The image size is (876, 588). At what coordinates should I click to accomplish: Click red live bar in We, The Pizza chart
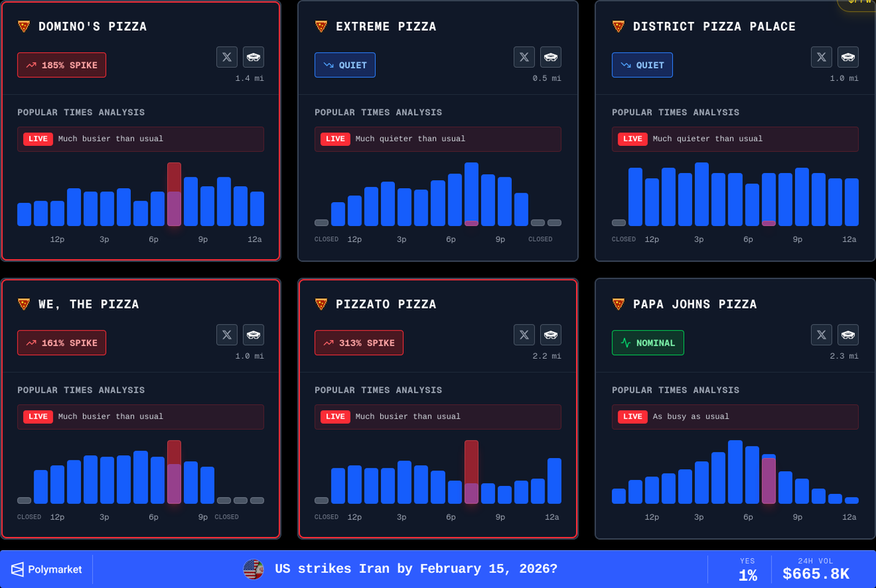coord(174,472)
